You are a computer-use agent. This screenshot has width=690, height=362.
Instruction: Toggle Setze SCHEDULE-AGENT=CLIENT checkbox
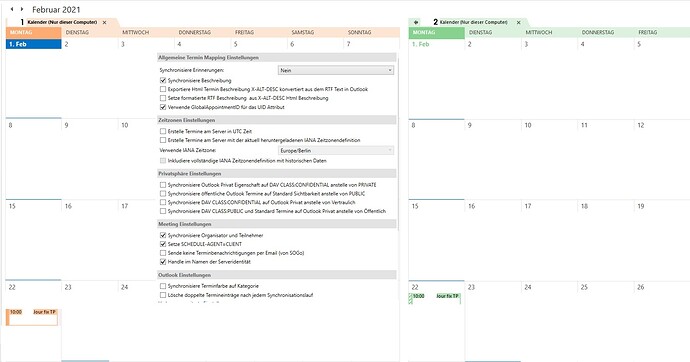point(163,244)
